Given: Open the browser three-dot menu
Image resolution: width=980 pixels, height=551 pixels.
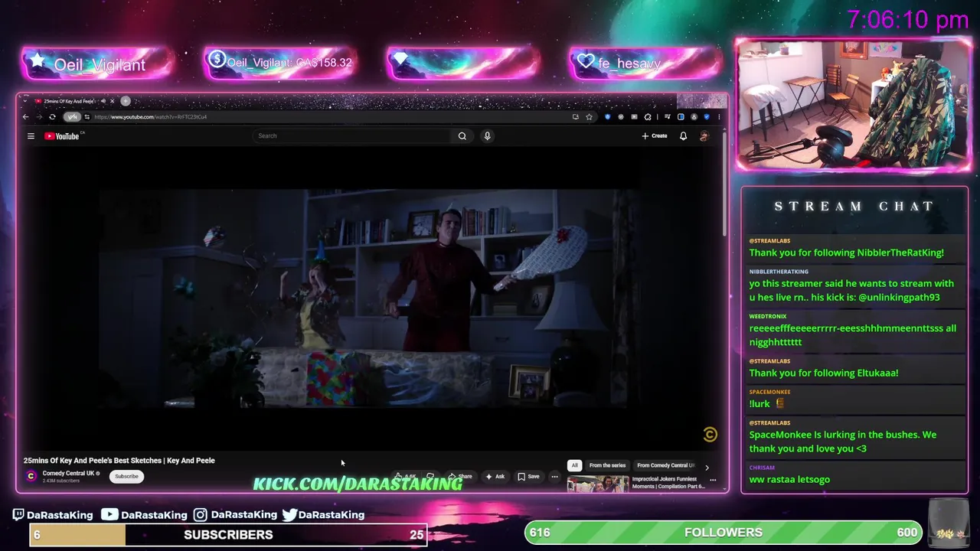Looking at the screenshot, I should click(719, 117).
